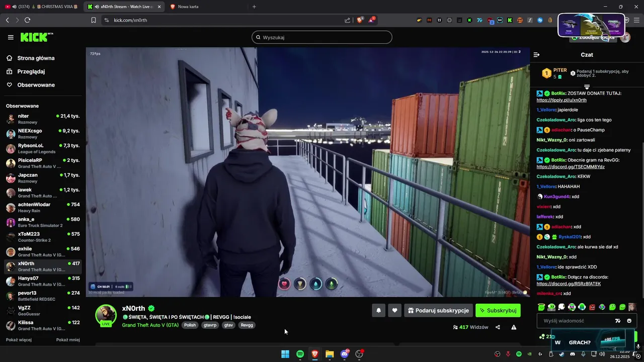Open Spotify from the taskbar

click(x=300, y=354)
